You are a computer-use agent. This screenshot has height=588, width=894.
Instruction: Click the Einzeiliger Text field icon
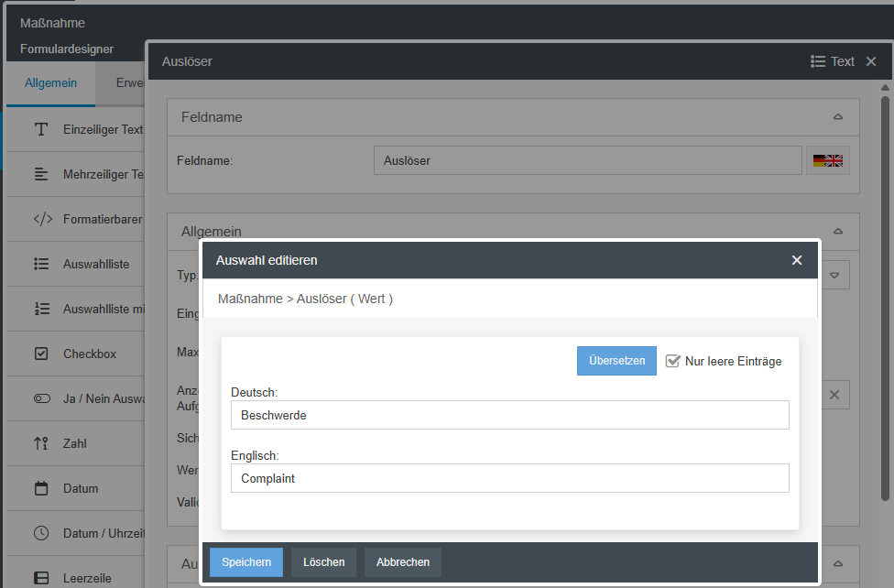[41, 129]
